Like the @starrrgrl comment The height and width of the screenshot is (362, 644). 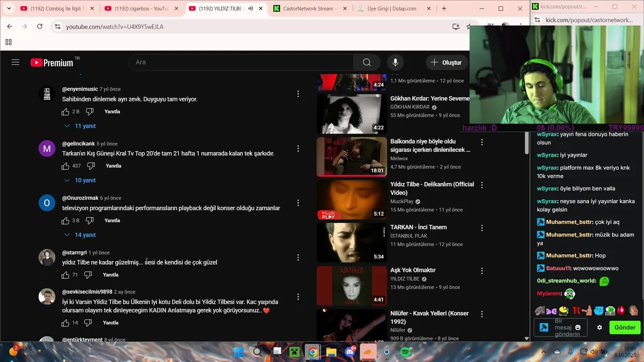65,275
